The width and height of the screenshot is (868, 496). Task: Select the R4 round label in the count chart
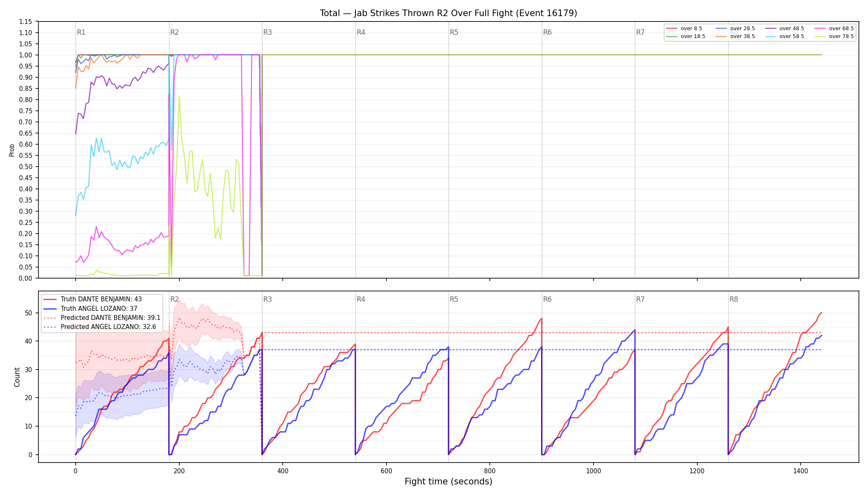tap(361, 299)
